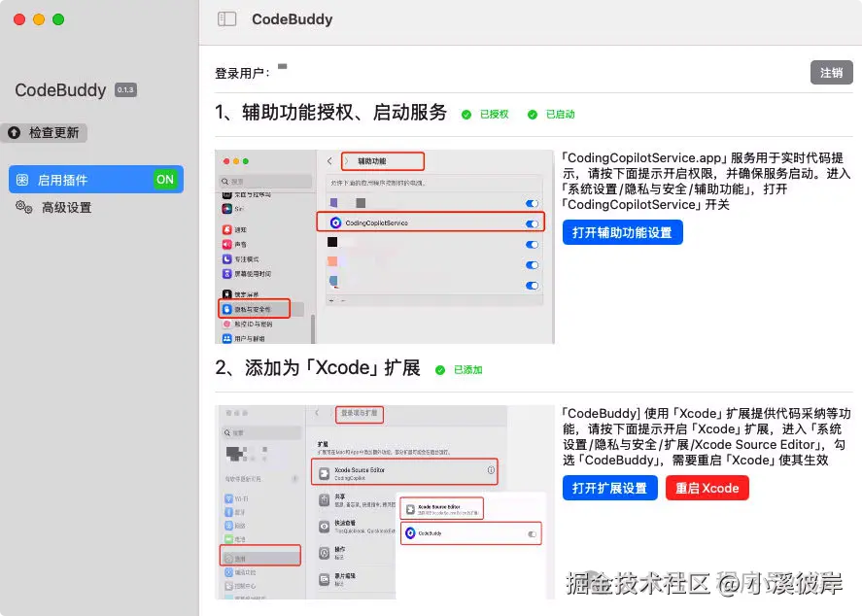Open 打开扩展设置 with the blue button
862x616 pixels.
point(609,488)
